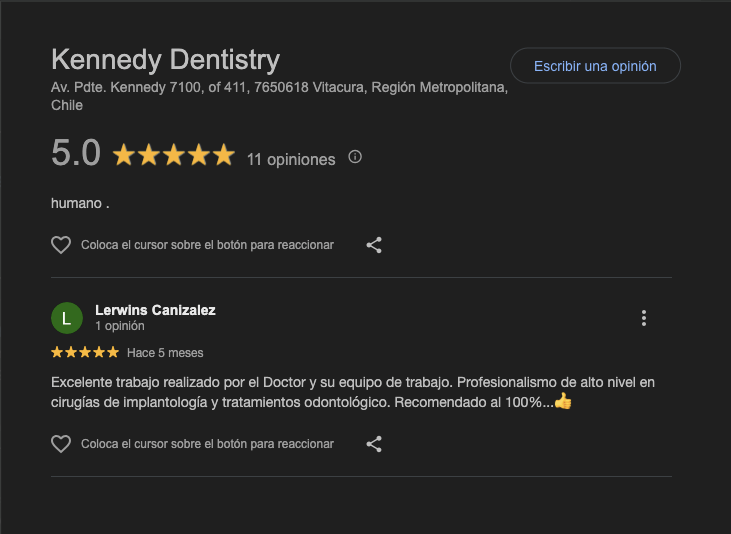The width and height of the screenshot is (731, 534).
Task: Share Lerwins Canizalez's review
Action: pyautogui.click(x=374, y=443)
